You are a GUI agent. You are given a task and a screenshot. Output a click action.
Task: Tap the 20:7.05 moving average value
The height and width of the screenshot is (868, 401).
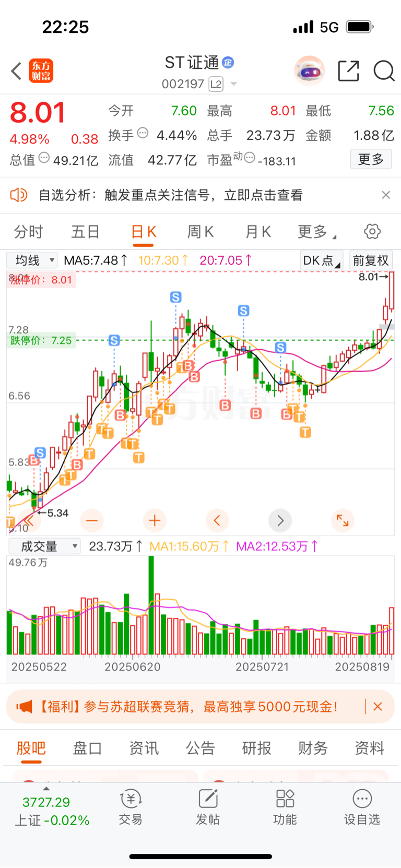[x=226, y=260]
